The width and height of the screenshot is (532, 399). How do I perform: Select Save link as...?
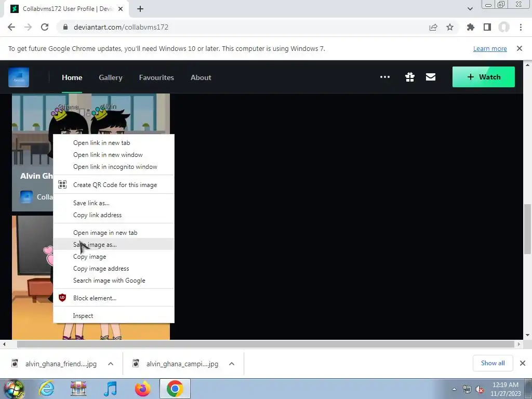pyautogui.click(x=114, y=203)
